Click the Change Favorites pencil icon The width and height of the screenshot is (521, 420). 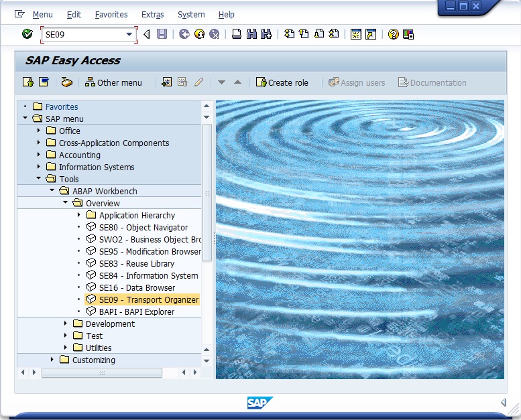[198, 82]
